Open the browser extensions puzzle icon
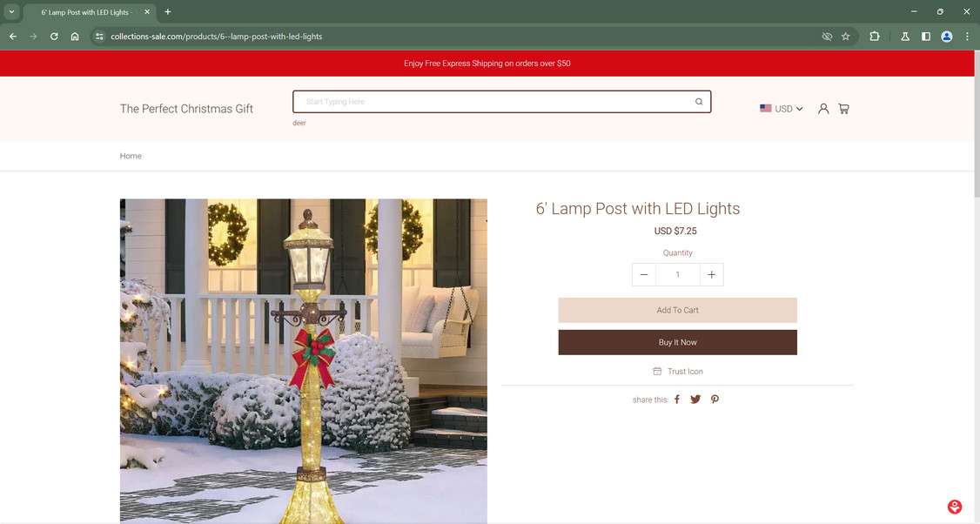This screenshot has height=524, width=980. point(875,37)
